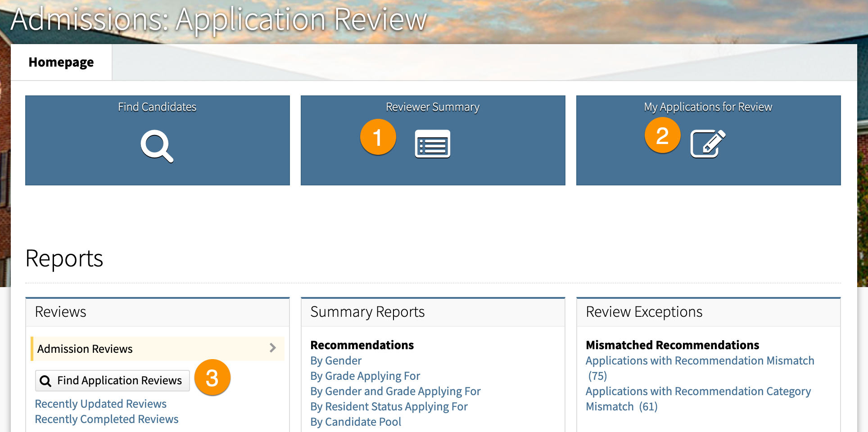Open the By Candidate Pool report
Viewport: 868px width, 432px height.
(x=355, y=422)
